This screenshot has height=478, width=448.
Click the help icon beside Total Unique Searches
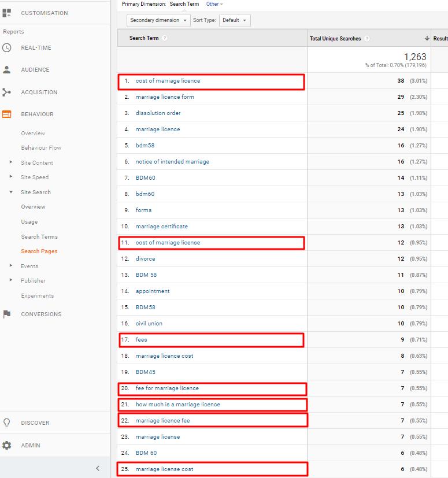[x=367, y=39]
